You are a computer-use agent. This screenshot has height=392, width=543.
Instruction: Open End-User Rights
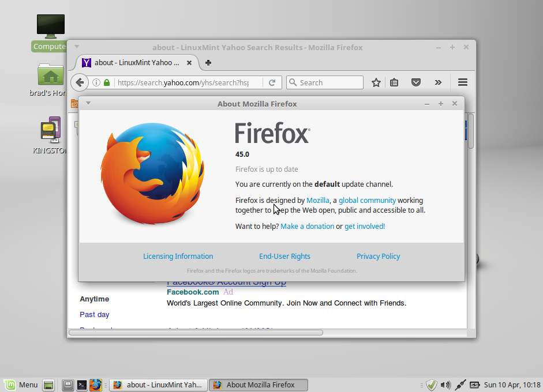point(284,257)
